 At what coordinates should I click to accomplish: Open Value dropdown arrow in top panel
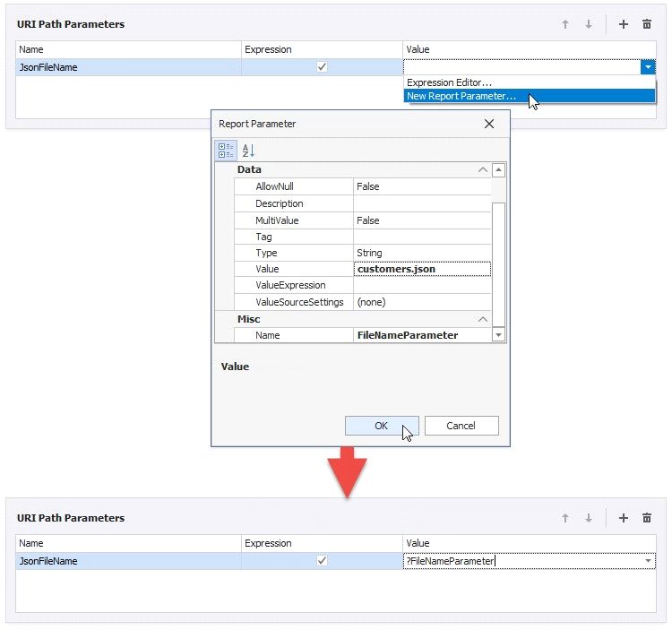click(x=647, y=67)
